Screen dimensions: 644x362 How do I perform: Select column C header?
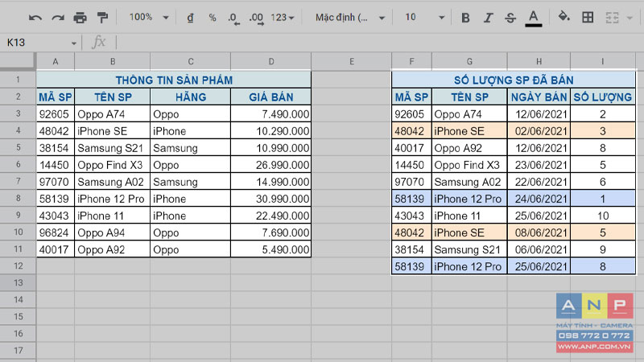tap(191, 62)
